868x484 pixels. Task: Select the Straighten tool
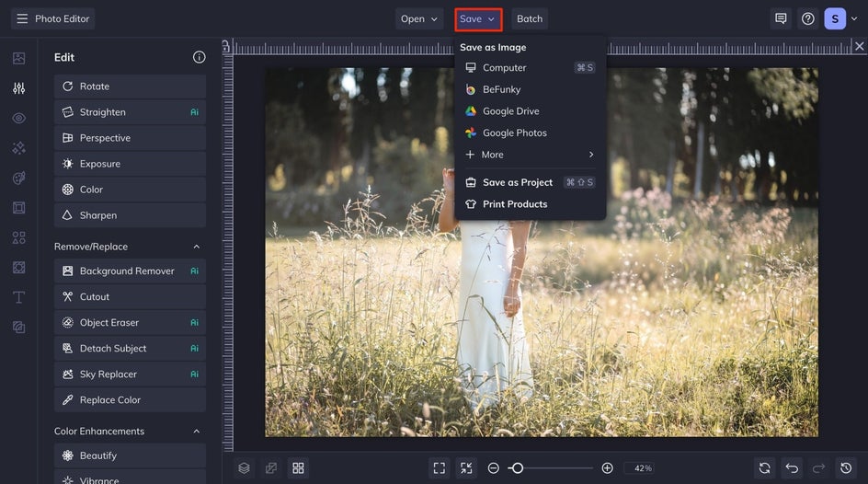pyautogui.click(x=130, y=112)
